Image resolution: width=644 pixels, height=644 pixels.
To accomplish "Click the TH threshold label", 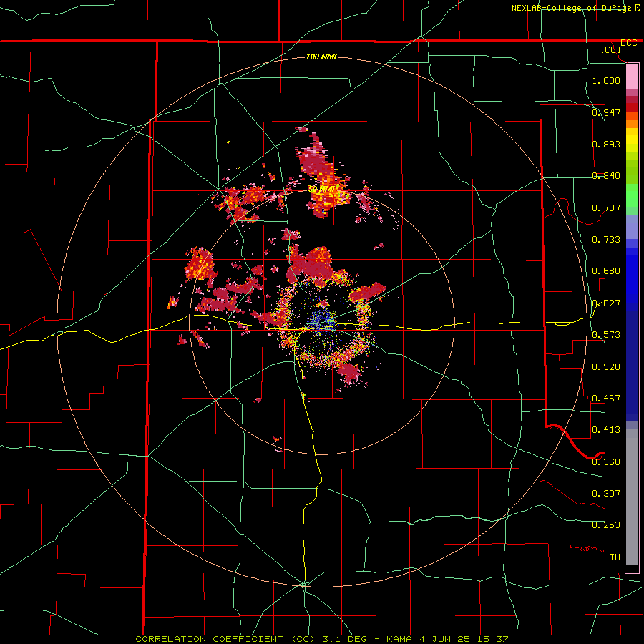I will click(615, 557).
